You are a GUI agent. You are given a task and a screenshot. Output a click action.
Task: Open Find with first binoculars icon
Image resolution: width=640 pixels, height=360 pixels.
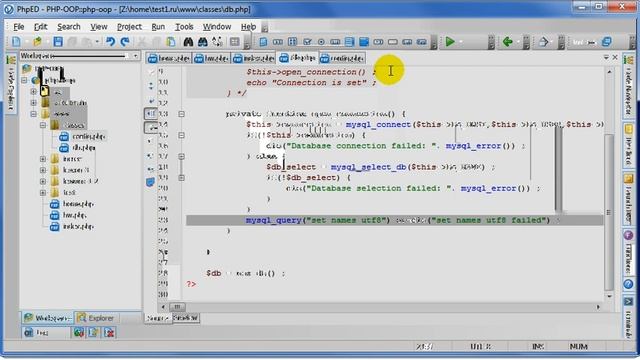click(188, 42)
